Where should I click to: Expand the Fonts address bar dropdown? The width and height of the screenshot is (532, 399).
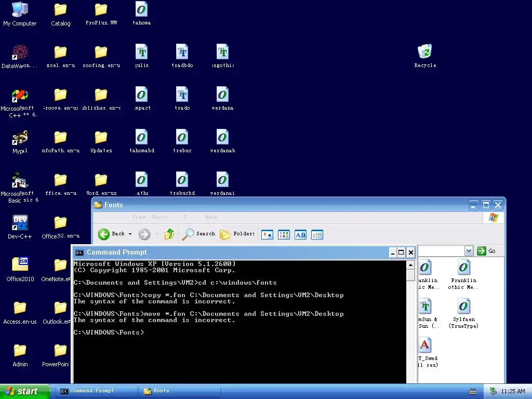[469, 251]
